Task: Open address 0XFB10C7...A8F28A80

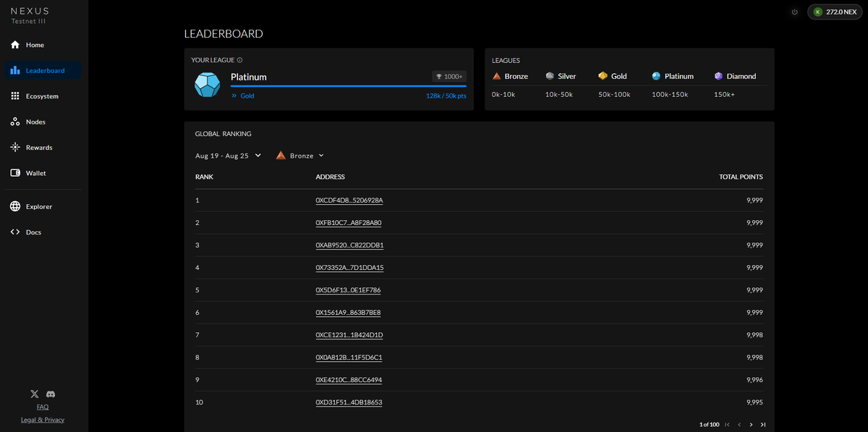Action: point(349,223)
